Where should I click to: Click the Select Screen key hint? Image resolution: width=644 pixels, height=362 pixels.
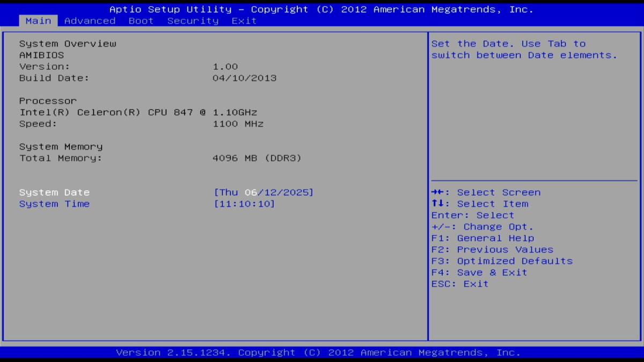click(486, 193)
